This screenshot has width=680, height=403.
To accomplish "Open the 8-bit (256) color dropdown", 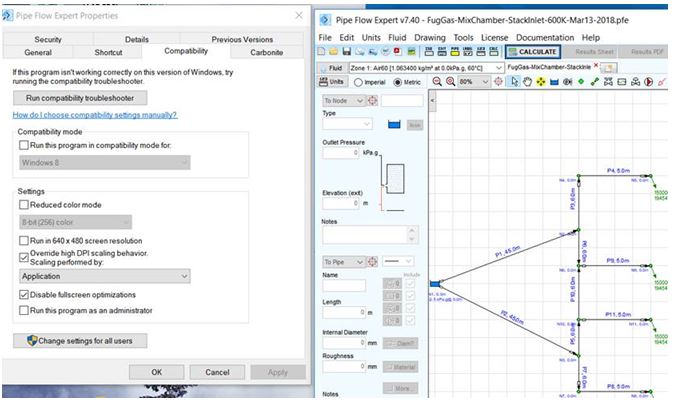I will [75, 222].
